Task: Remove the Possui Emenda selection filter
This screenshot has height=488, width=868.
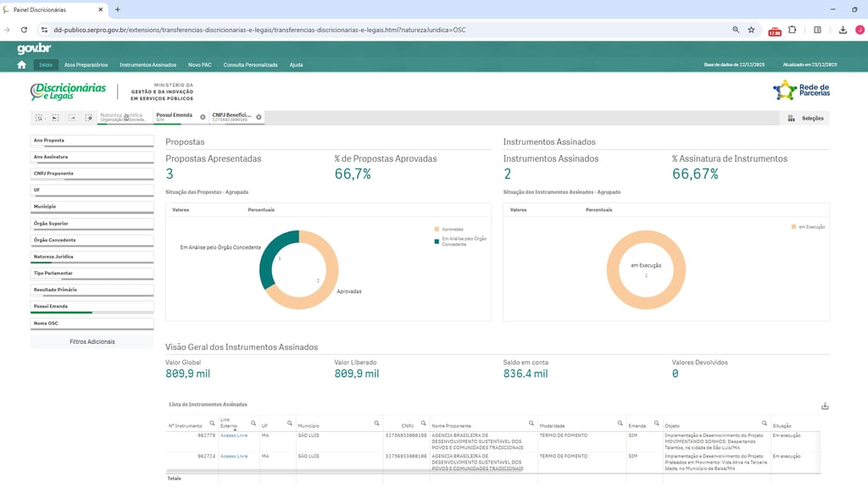Action: click(203, 117)
